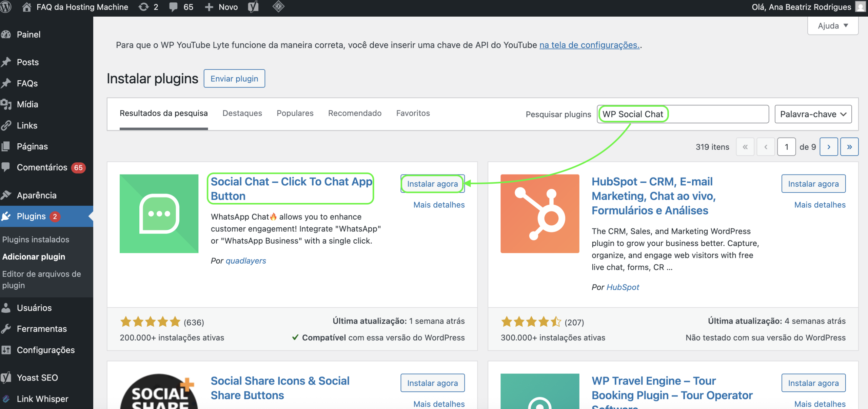Open Adicionar plugin submenu item
This screenshot has width=868, height=409.
click(34, 257)
